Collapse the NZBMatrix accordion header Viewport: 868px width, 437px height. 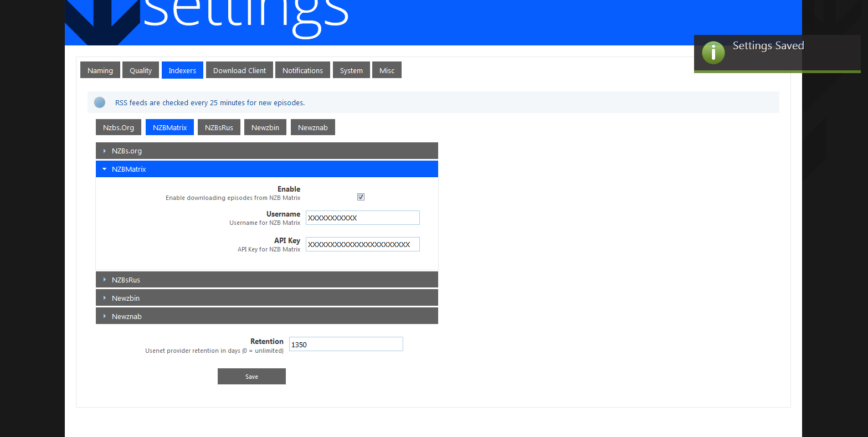pyautogui.click(x=267, y=169)
